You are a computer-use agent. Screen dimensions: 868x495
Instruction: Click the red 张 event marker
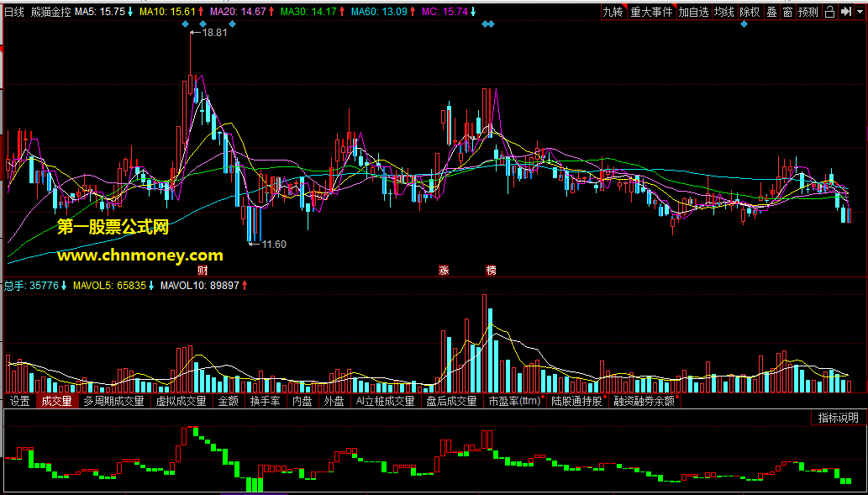coord(444,271)
